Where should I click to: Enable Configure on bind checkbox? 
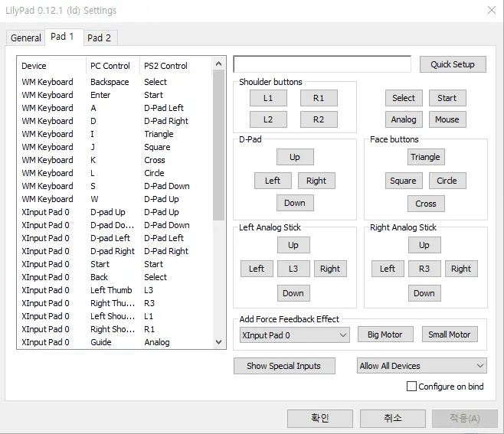point(411,387)
